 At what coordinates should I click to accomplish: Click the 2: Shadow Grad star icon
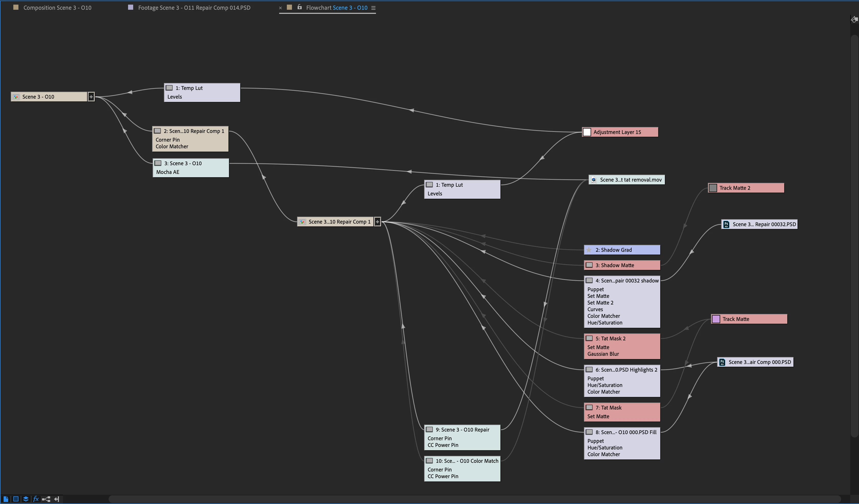point(589,250)
